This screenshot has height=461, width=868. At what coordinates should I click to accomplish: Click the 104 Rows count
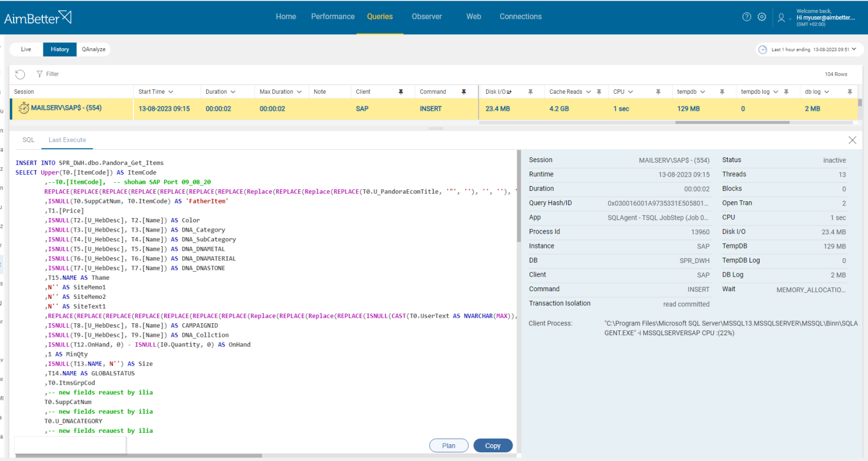pos(835,74)
